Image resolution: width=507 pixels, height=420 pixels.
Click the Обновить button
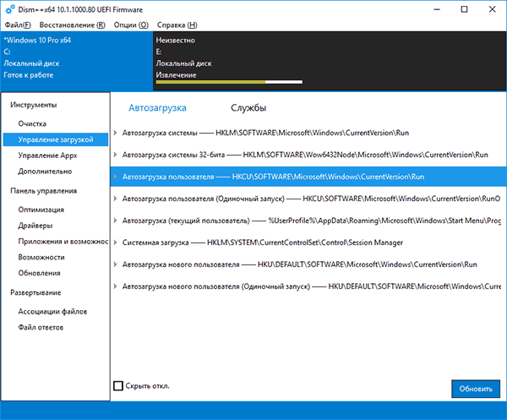tap(476, 389)
